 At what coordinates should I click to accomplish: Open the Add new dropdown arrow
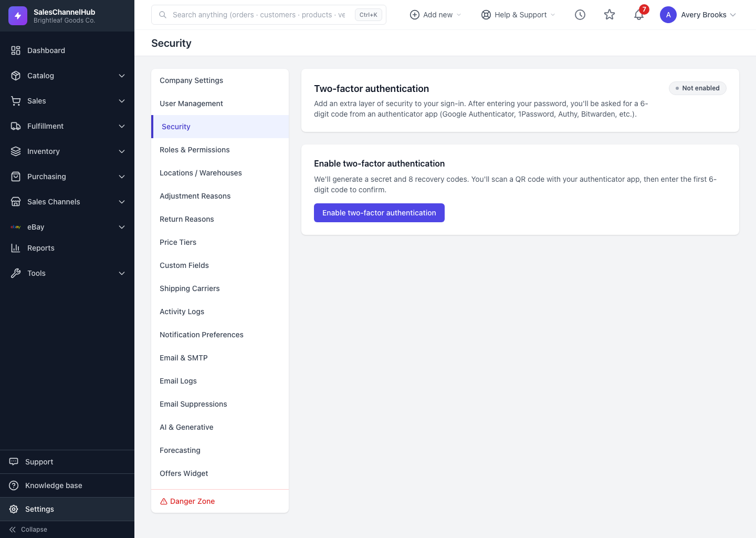pyautogui.click(x=459, y=15)
